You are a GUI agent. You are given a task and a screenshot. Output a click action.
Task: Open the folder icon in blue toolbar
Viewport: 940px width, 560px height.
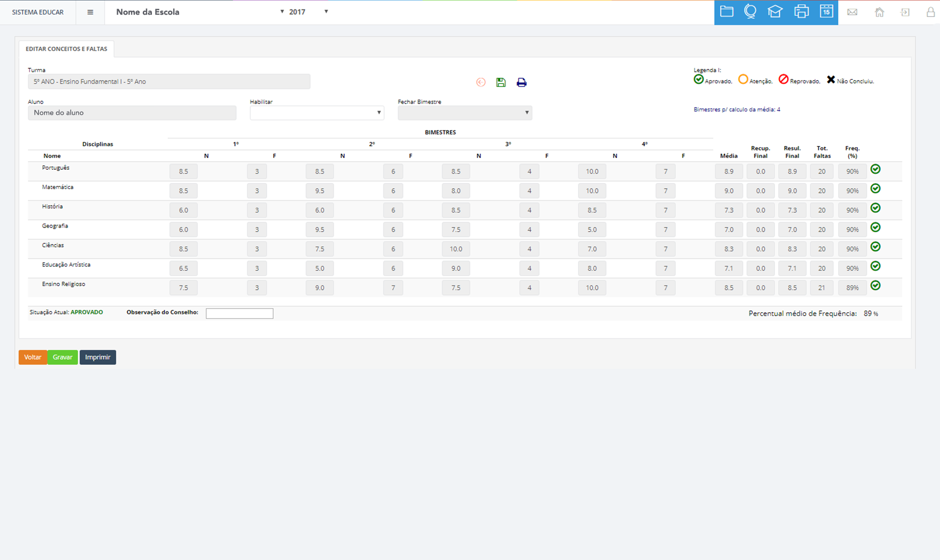[x=727, y=11]
